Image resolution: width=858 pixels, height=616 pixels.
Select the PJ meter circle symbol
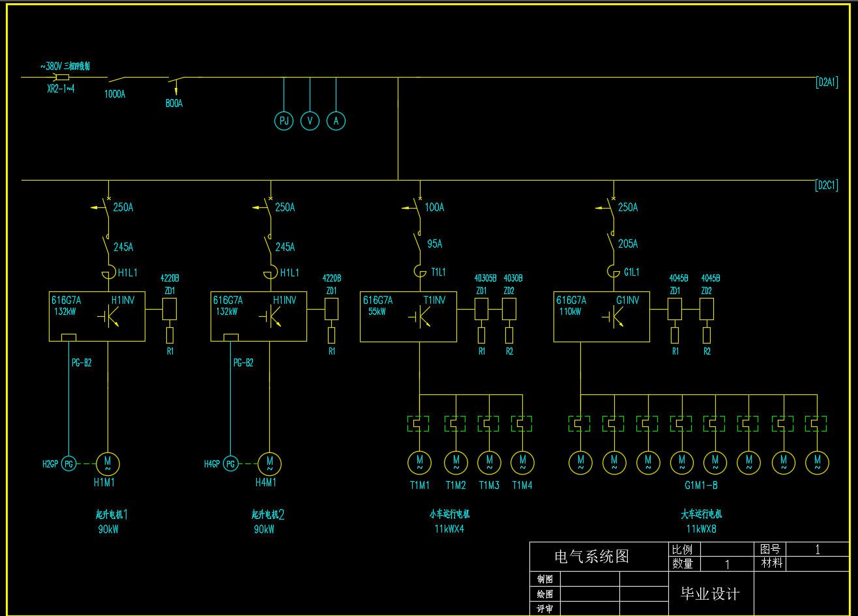click(284, 121)
